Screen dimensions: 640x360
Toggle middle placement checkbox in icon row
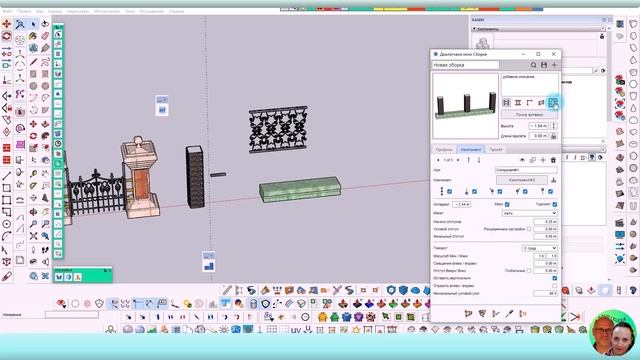500,191
